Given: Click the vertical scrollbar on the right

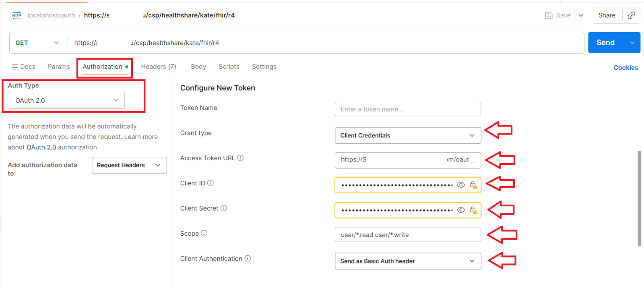Looking at the screenshot, I should [639, 198].
